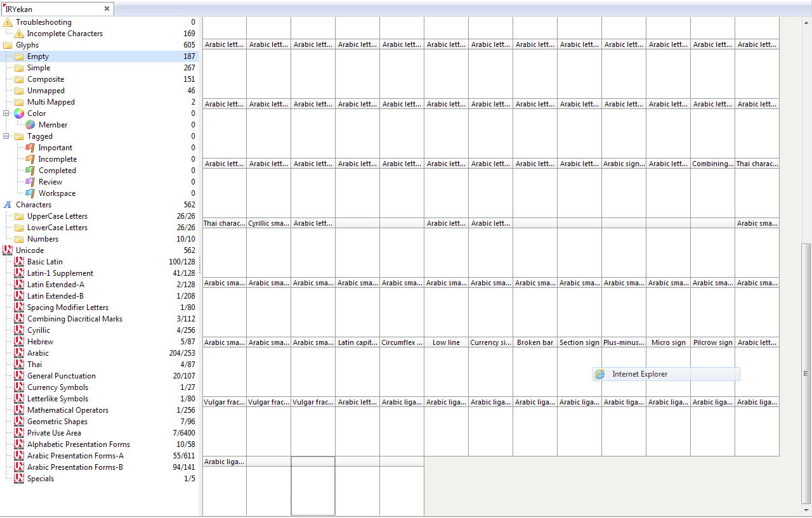Select Arabic Presentation Forms-B block
The height and width of the screenshot is (518, 812).
[x=75, y=467]
